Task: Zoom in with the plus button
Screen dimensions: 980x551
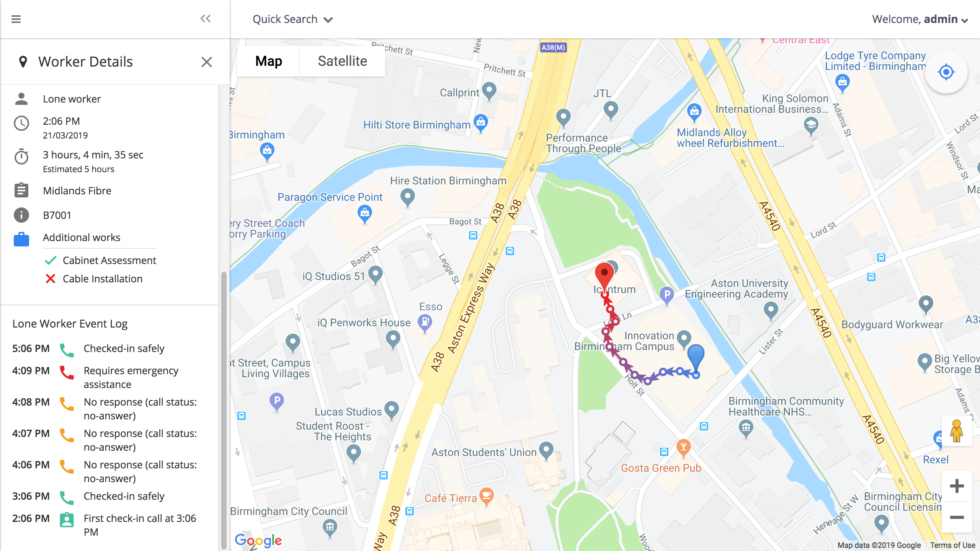Action: tap(957, 486)
